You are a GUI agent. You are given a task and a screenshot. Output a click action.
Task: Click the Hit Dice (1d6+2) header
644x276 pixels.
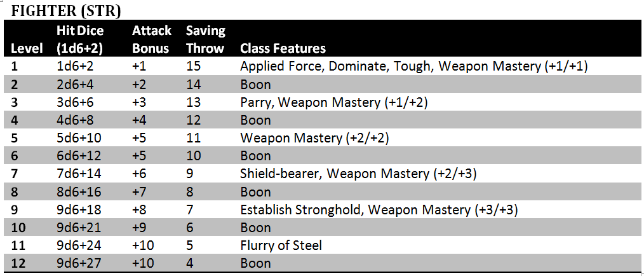pyautogui.click(x=80, y=39)
